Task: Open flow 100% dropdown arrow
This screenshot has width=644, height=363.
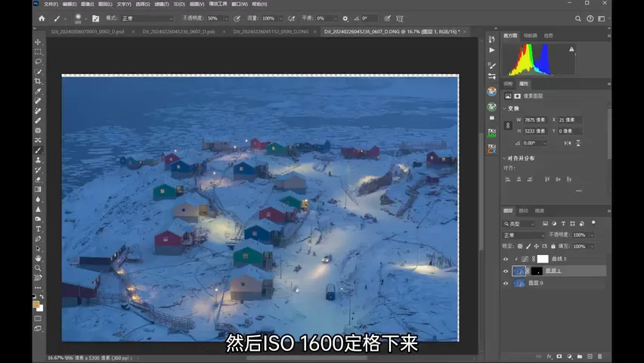Action: point(281,18)
